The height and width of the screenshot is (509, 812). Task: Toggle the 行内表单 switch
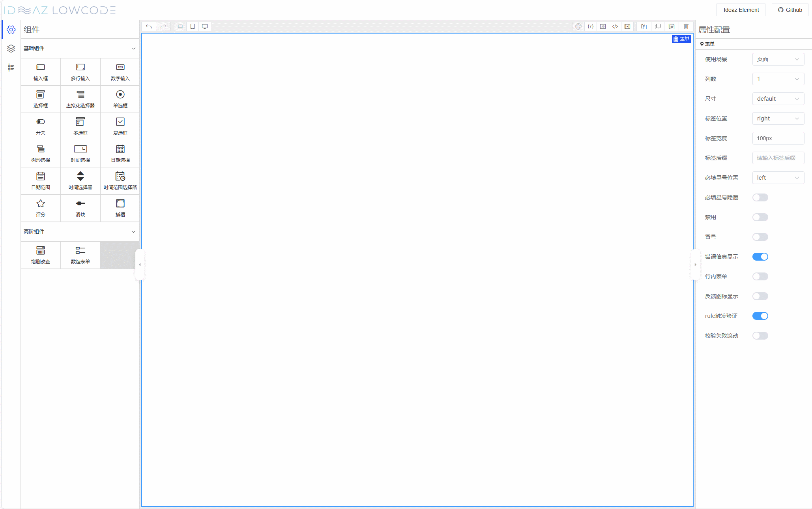pyautogui.click(x=760, y=276)
